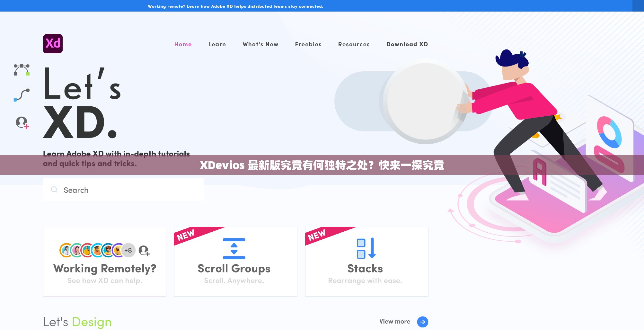Viewport: 644px width, 330px height.
Task: Click invite-user icon in Working Remotely card
Action: click(x=144, y=251)
